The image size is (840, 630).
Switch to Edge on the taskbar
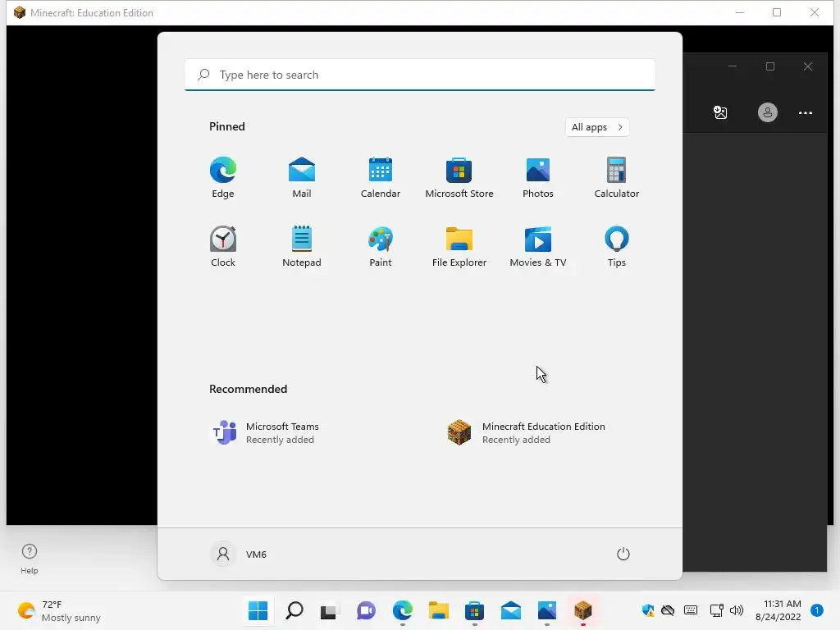[x=402, y=610]
